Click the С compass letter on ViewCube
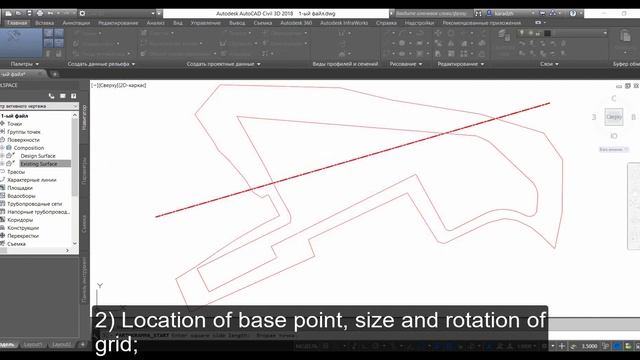Screen dimensions: 640x360 [614, 98]
